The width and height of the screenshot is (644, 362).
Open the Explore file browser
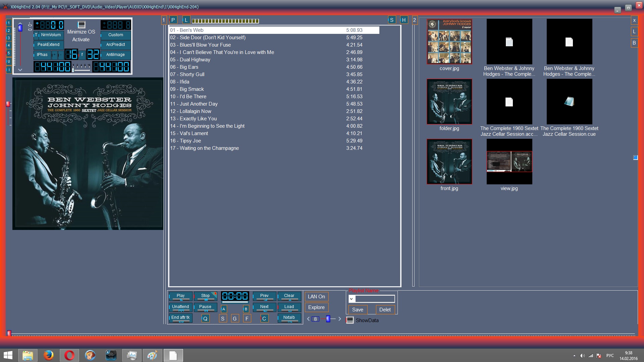pyautogui.click(x=316, y=307)
